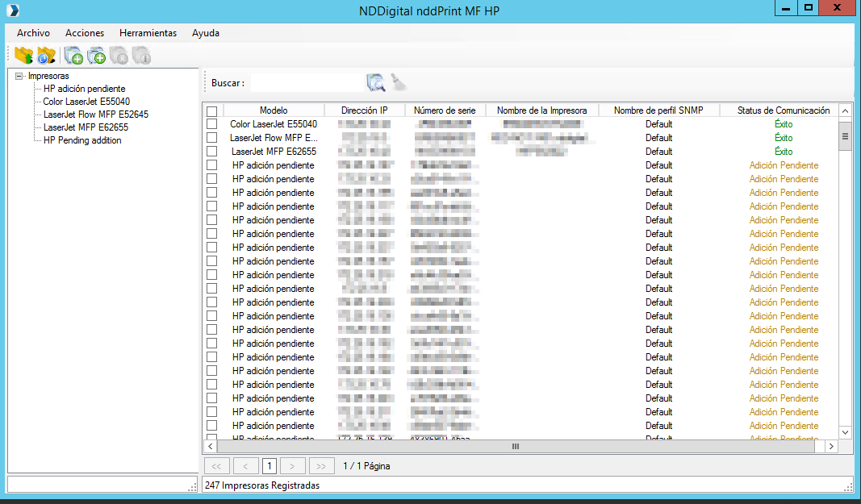Click the second add printers toolbar icon

pos(97,56)
